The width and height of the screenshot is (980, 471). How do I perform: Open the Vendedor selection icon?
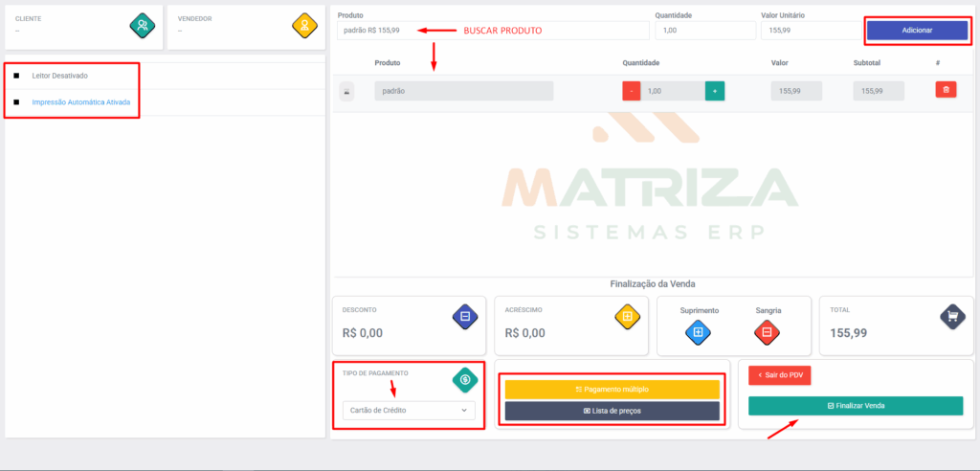304,26
